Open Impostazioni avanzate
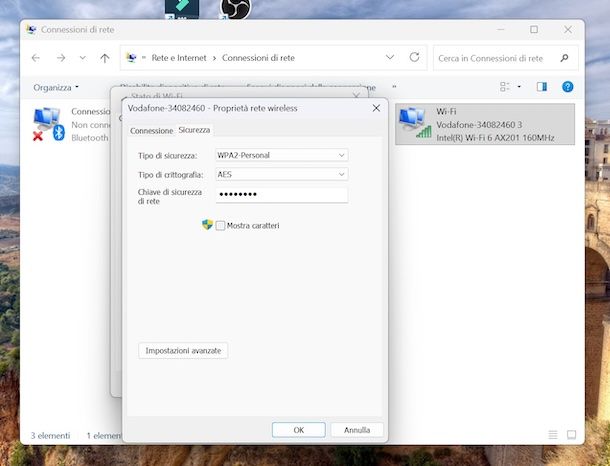610x466 pixels. coord(183,350)
